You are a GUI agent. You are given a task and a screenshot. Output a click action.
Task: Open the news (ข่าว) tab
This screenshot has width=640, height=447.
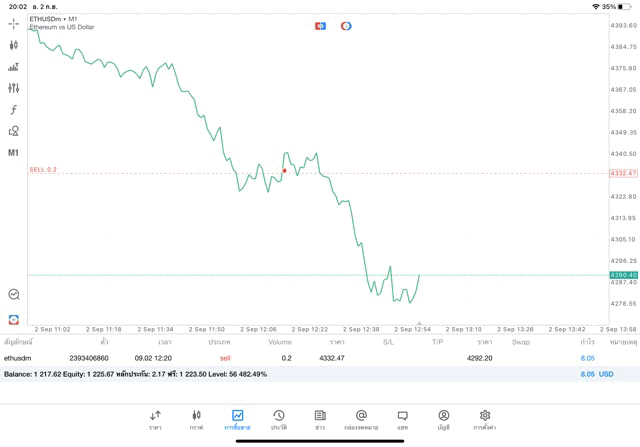click(320, 419)
